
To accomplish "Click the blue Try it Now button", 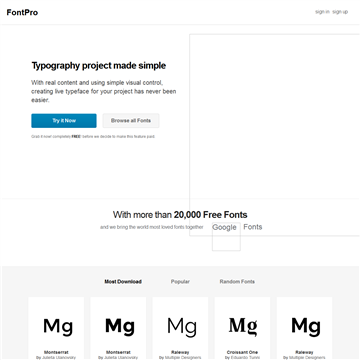I will point(64,121).
